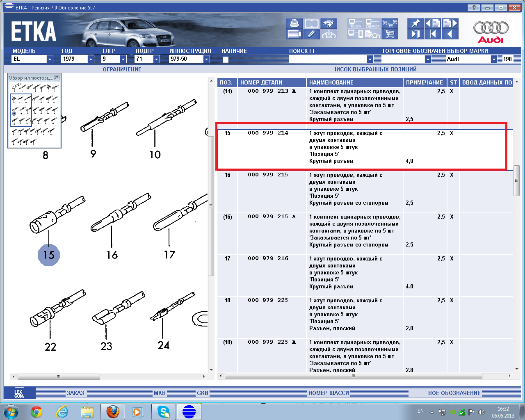
Task: Close the Обзор иллюстраций thumbnail panel
Action: [57, 78]
